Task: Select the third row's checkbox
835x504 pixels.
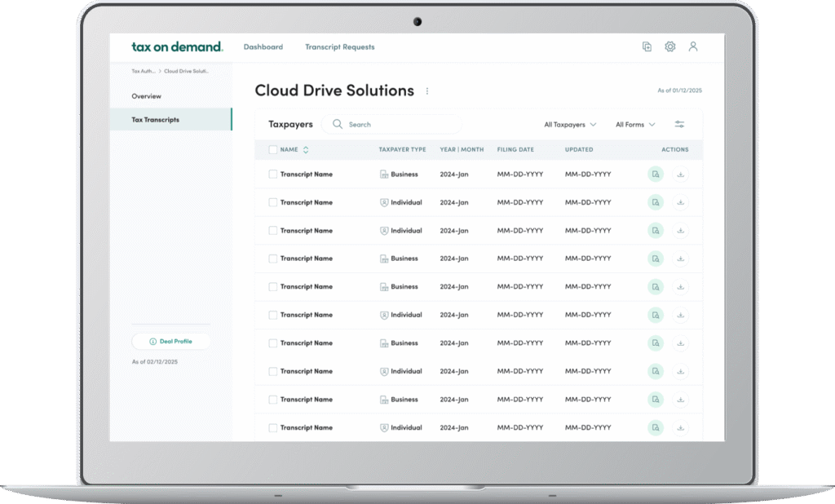Action: pos(273,231)
